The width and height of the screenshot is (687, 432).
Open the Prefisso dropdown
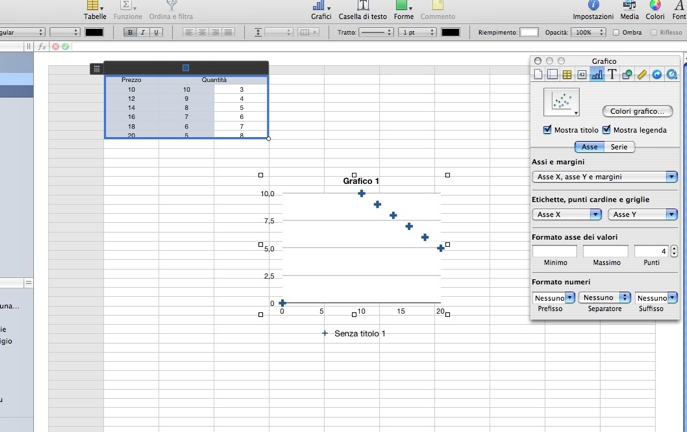click(x=553, y=298)
